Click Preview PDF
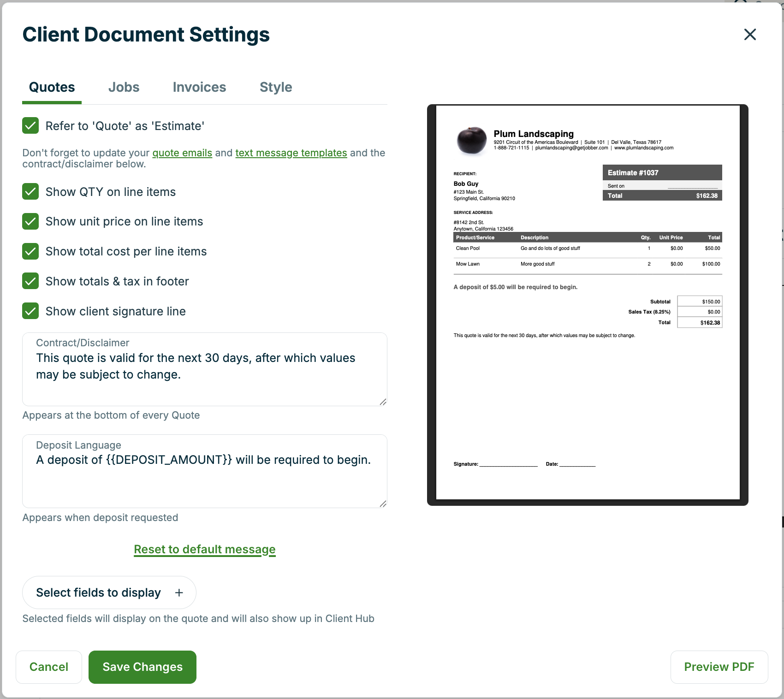The image size is (784, 699). coord(719,667)
